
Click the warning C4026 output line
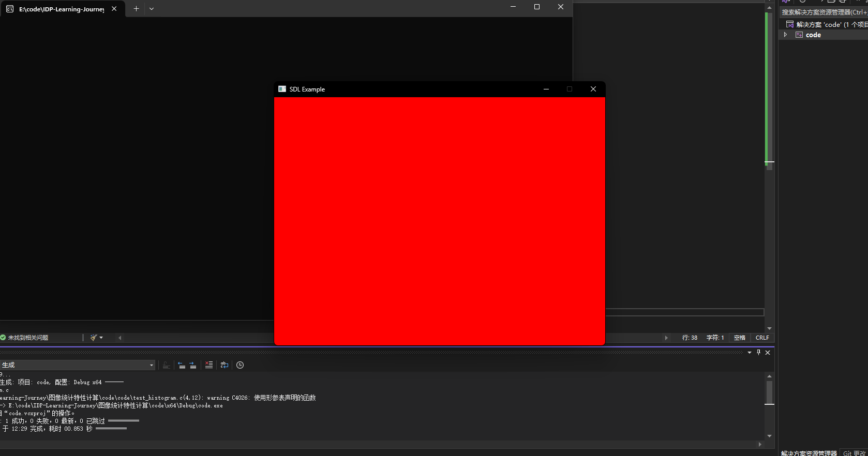click(158, 398)
